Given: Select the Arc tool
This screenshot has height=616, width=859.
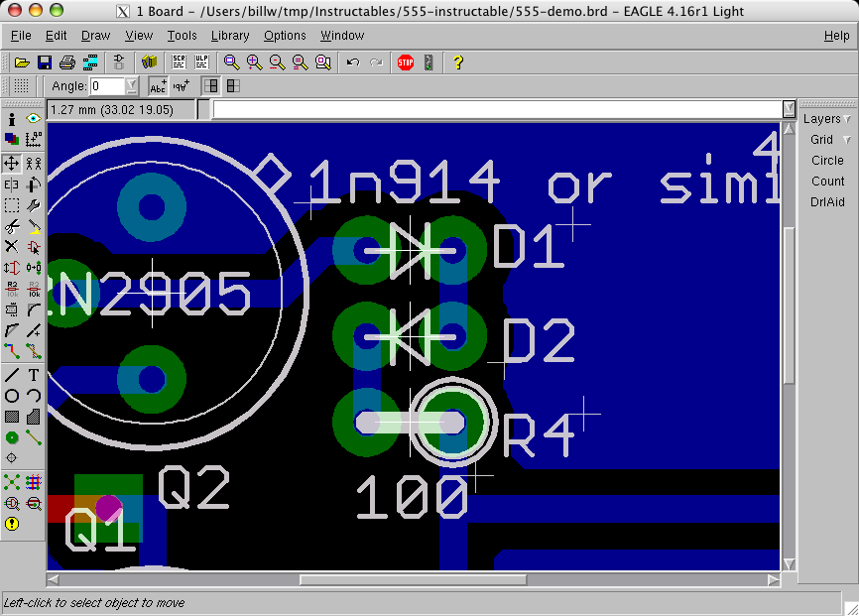Looking at the screenshot, I should coord(34,396).
